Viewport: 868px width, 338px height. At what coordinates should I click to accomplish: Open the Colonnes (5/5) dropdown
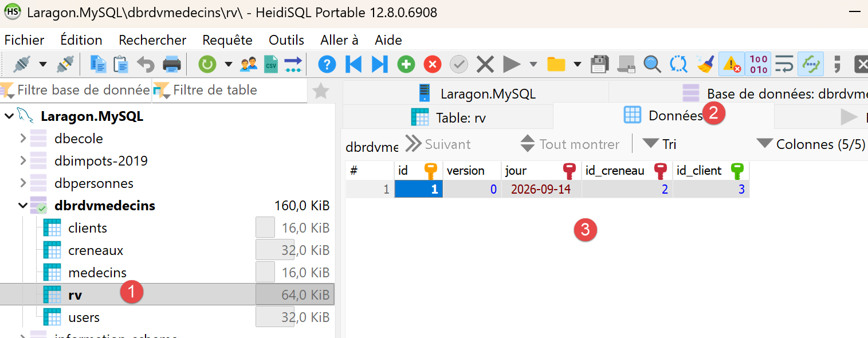(x=810, y=144)
